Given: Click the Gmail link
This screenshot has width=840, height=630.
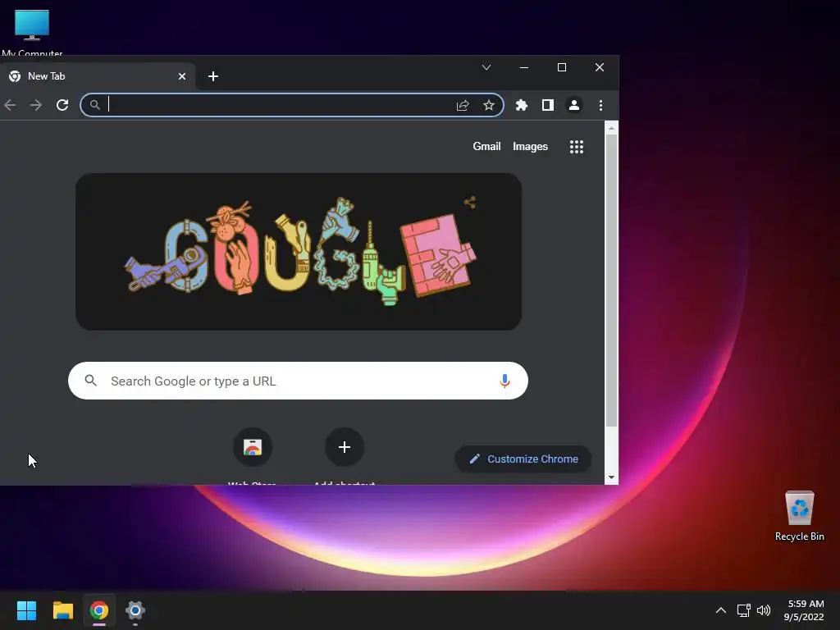Looking at the screenshot, I should tap(486, 146).
